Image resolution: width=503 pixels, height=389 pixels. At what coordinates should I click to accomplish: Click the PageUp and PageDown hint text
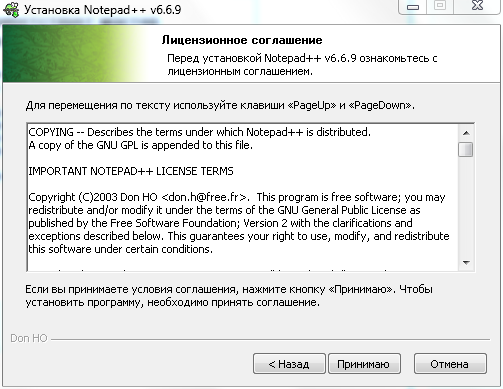pyautogui.click(x=220, y=105)
